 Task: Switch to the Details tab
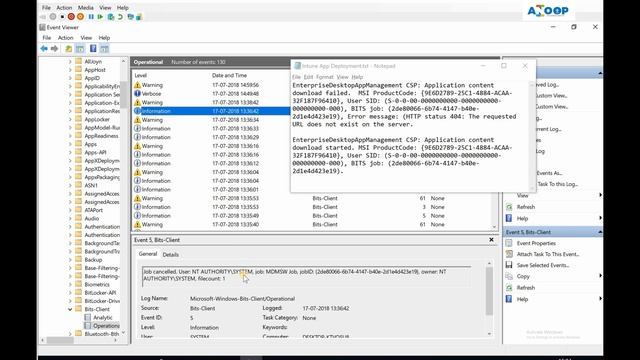(x=171, y=254)
